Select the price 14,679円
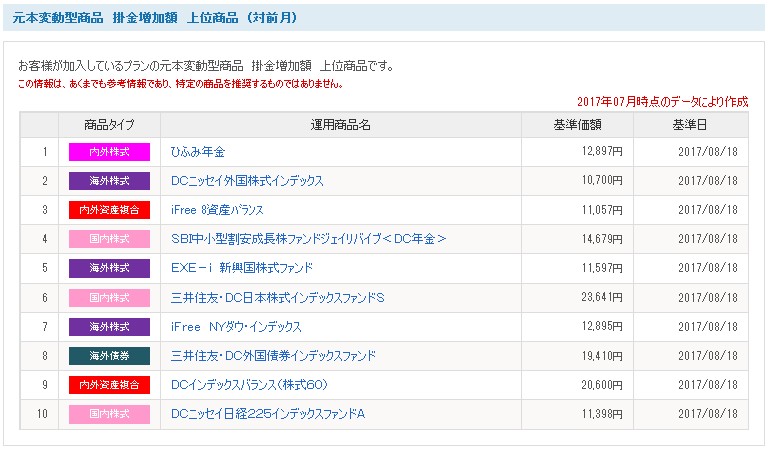 [x=602, y=239]
